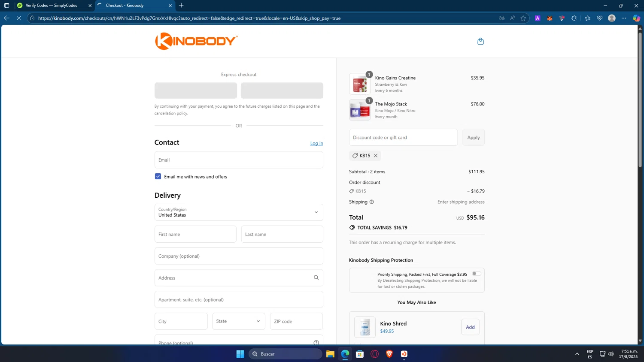Click Apply discount code button
Viewport: 644px width, 362px height.
(474, 137)
